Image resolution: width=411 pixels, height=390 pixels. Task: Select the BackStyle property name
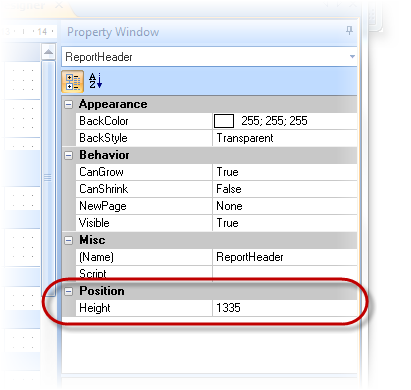[103, 138]
